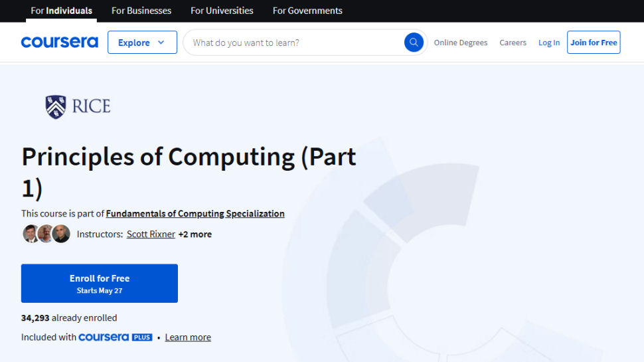Select the For Individuals tab
This screenshot has width=644, height=362.
click(61, 11)
